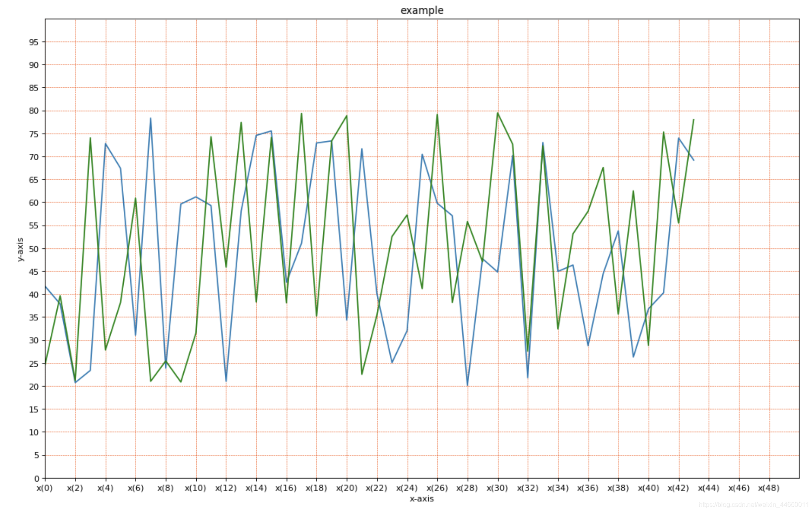Click the blue line peak at x(7)

point(150,118)
